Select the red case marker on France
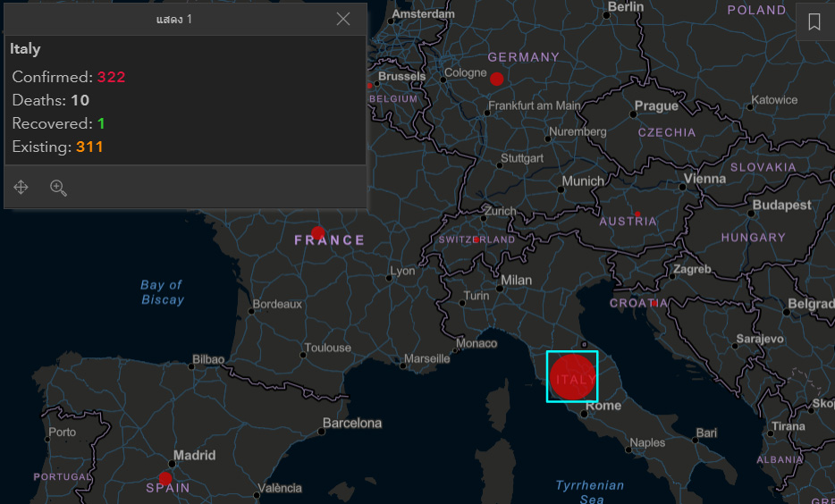835x504 pixels. (x=317, y=233)
